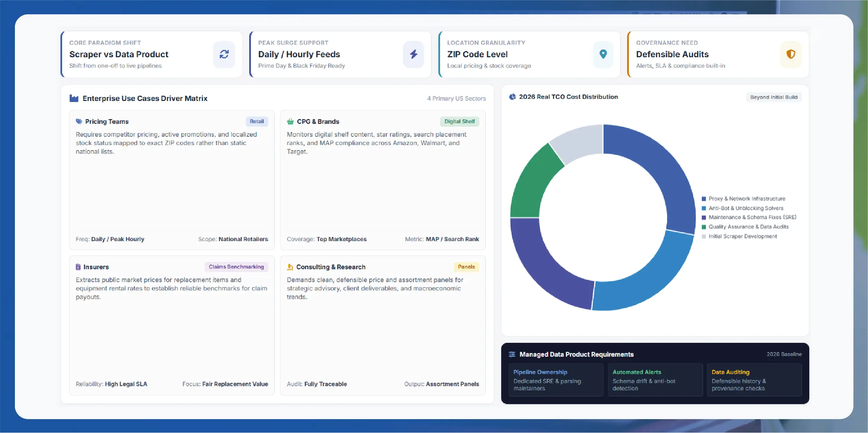The width and height of the screenshot is (868, 433).
Task: Click the document icon next to Insurers
Action: pos(78,267)
